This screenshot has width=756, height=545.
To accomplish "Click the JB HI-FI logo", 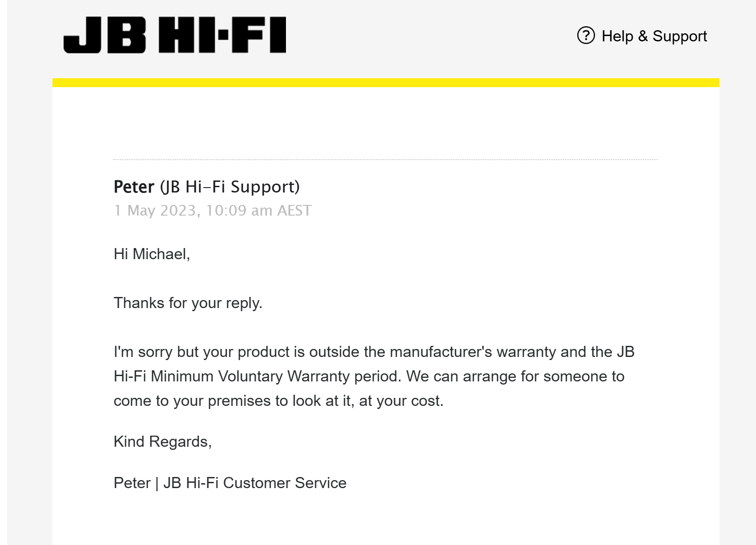I will coord(175,35).
